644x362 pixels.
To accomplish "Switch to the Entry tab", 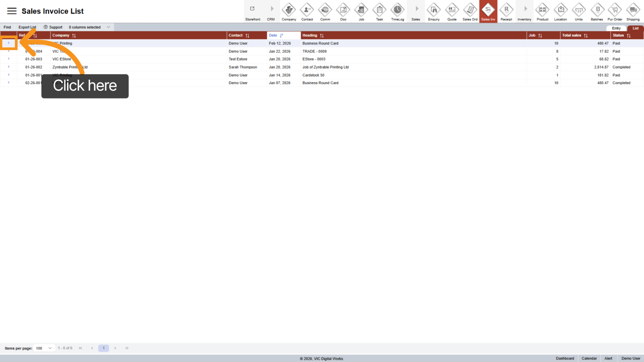I will pyautogui.click(x=616, y=28).
